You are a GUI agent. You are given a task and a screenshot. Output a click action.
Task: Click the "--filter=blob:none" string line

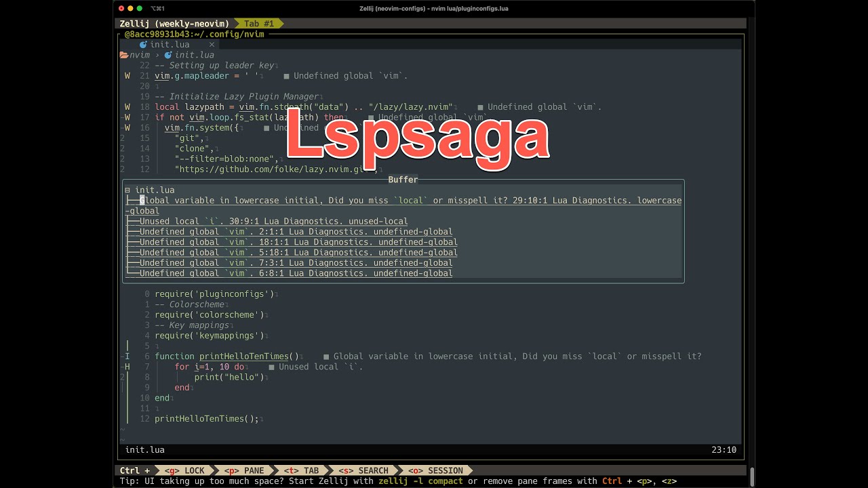[x=226, y=159]
